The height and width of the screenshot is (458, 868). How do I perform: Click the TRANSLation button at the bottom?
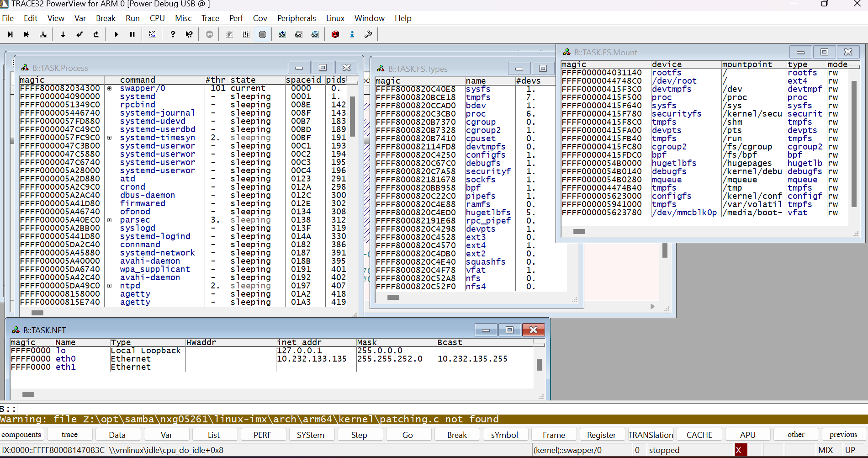[651, 434]
